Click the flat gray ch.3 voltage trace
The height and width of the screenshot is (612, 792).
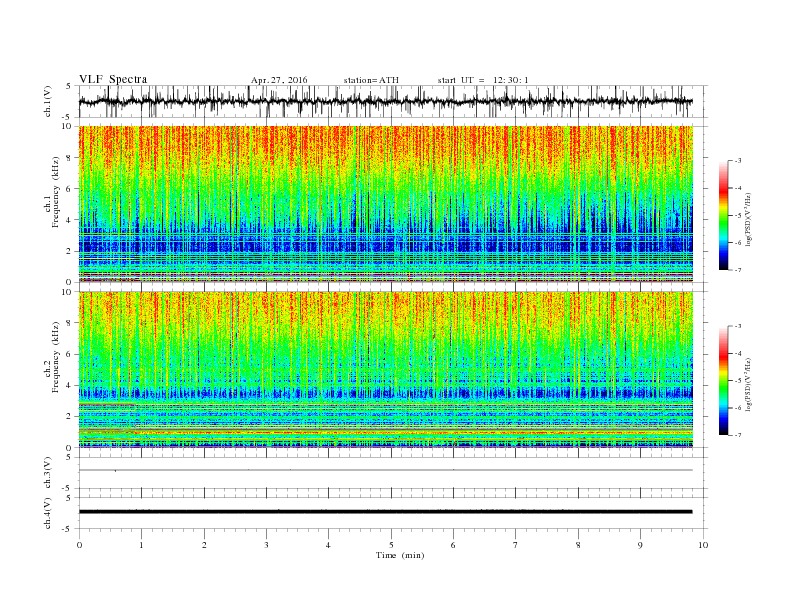pyautogui.click(x=385, y=470)
